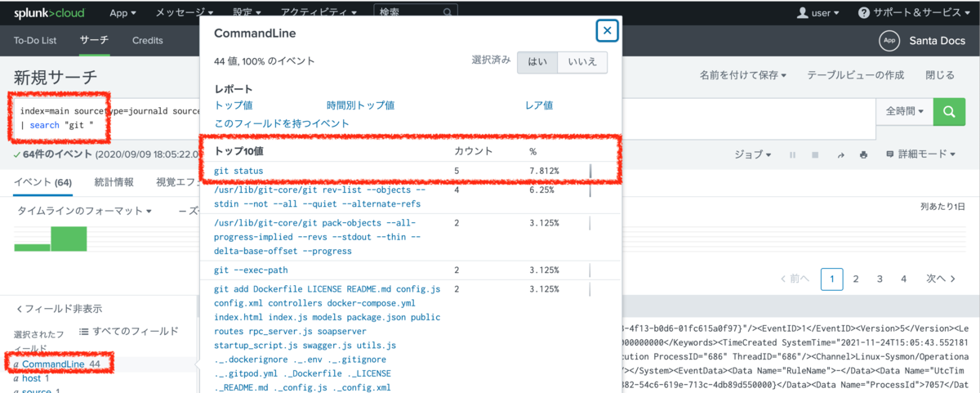
Task: Click テーブルビューの作成 button
Action: pyautogui.click(x=855, y=75)
